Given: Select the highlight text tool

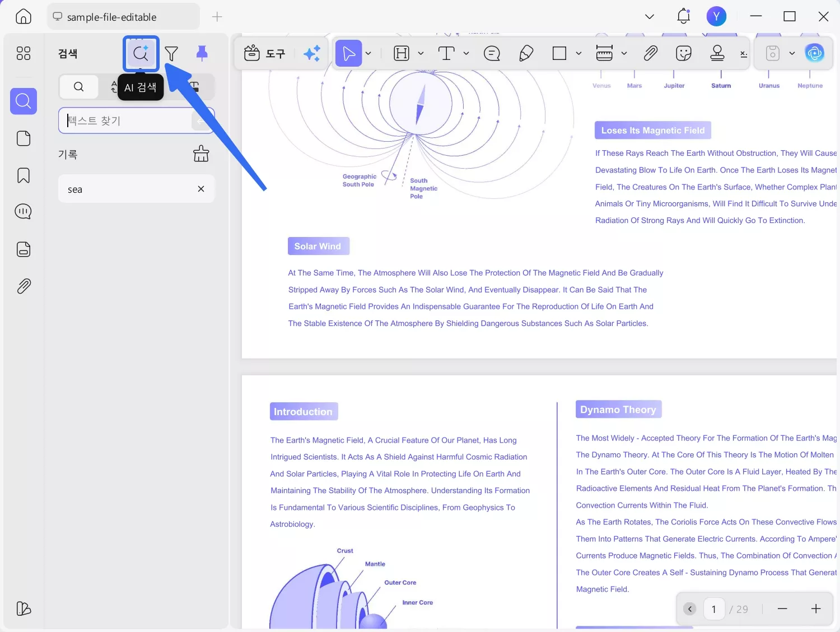Looking at the screenshot, I should (x=402, y=54).
